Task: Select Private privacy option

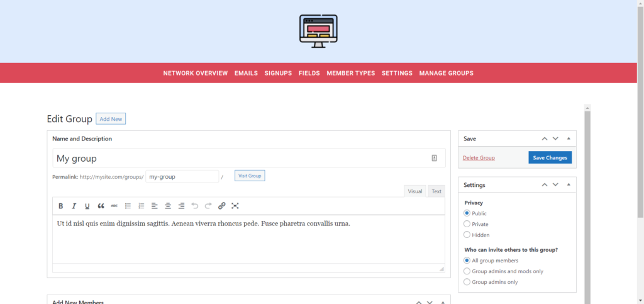Action: pos(467,224)
